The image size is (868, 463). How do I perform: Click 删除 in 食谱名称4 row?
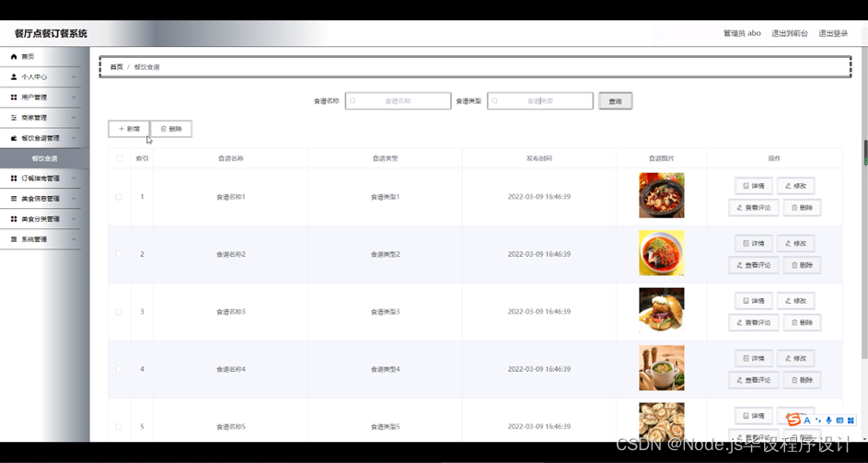point(802,380)
